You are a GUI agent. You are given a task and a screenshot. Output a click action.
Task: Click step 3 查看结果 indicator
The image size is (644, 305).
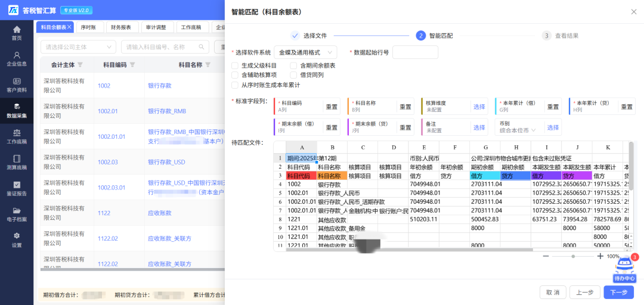click(x=546, y=35)
